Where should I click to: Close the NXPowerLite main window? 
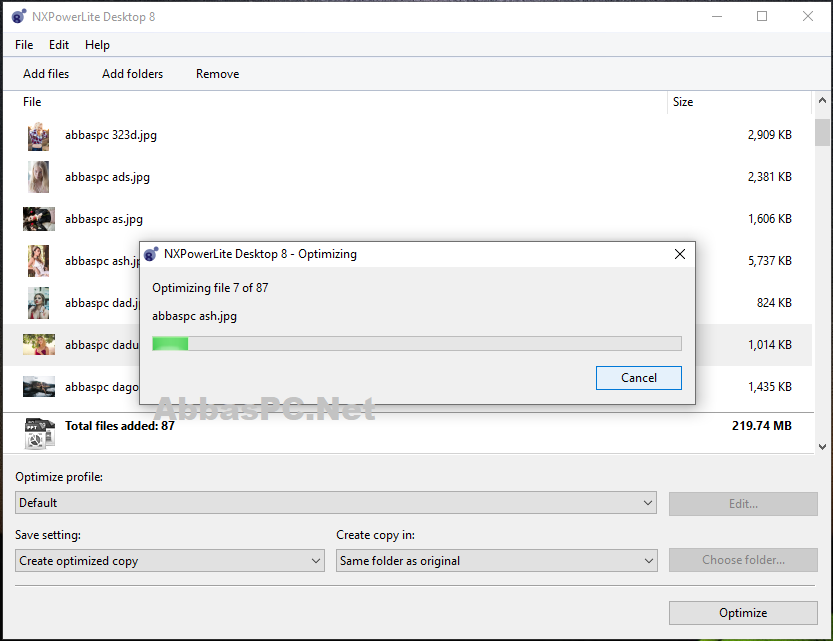click(808, 16)
